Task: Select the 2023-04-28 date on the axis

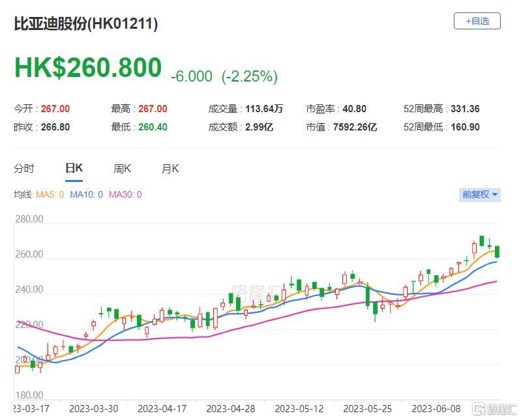Action: coord(230,409)
